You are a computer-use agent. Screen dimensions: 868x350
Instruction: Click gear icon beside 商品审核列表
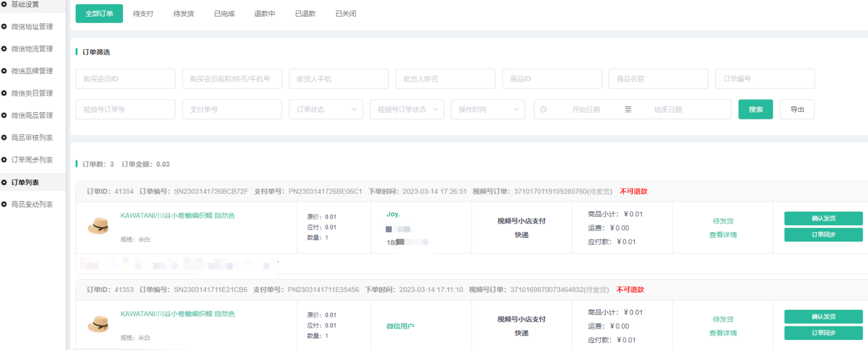(4, 138)
